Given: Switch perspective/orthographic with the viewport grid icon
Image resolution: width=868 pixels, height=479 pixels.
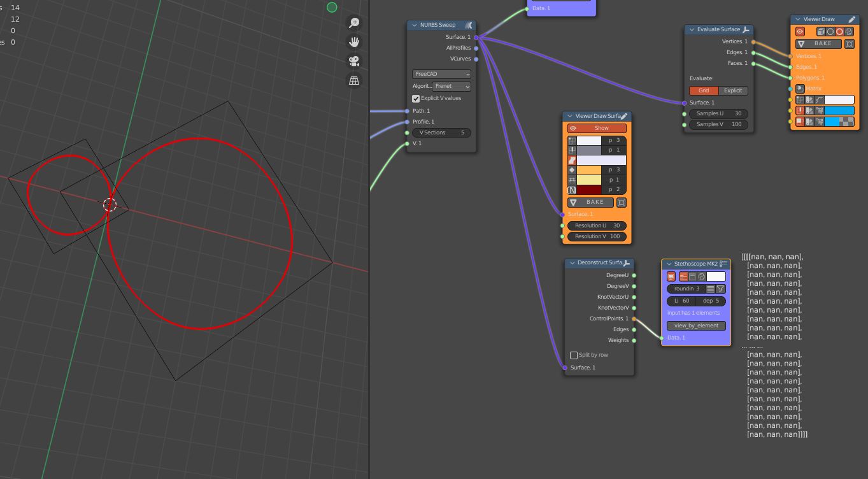Looking at the screenshot, I should (x=355, y=80).
